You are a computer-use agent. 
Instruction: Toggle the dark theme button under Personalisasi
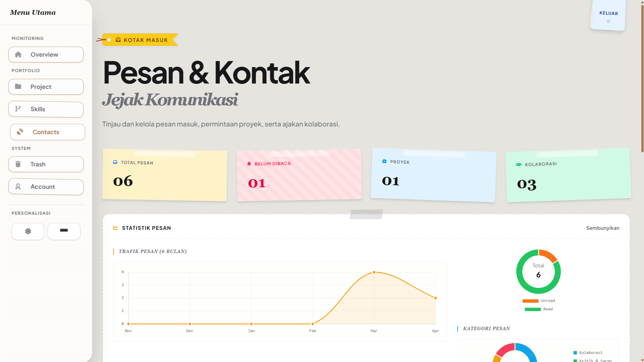point(64,231)
